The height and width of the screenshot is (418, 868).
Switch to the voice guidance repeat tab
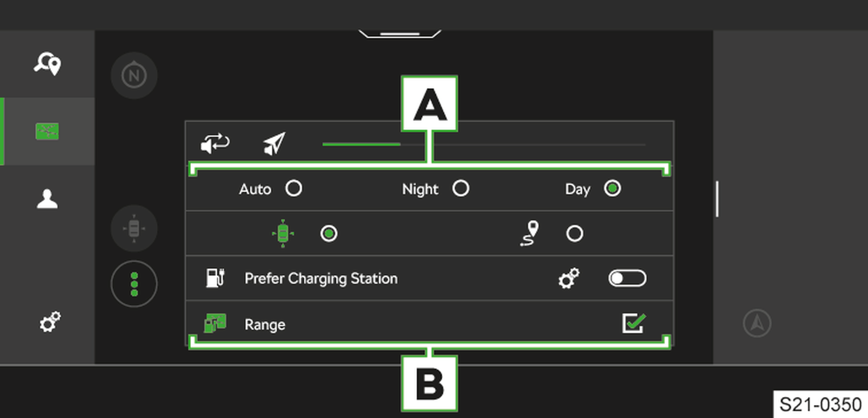215,144
